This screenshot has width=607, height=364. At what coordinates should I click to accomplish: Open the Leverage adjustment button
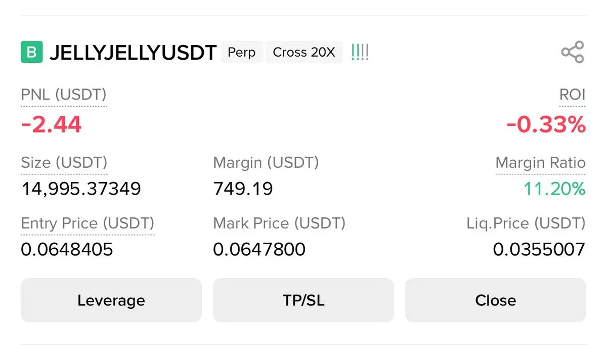point(111,300)
